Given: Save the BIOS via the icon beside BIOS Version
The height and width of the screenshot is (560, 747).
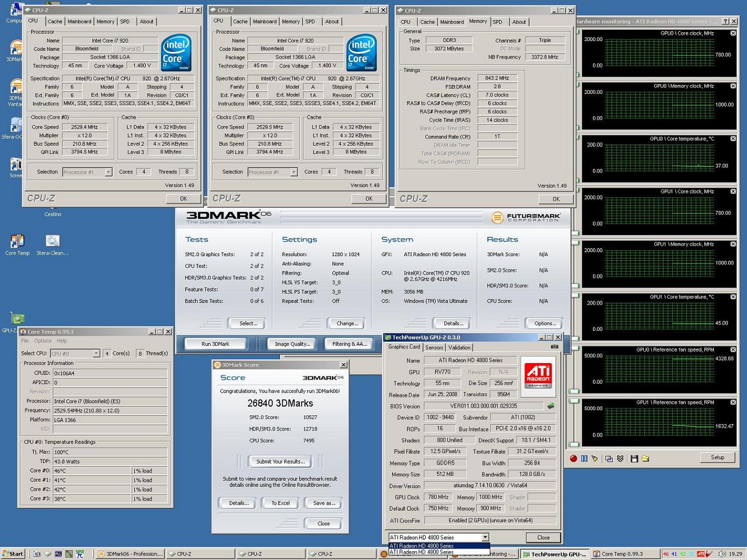Looking at the screenshot, I should [551, 406].
